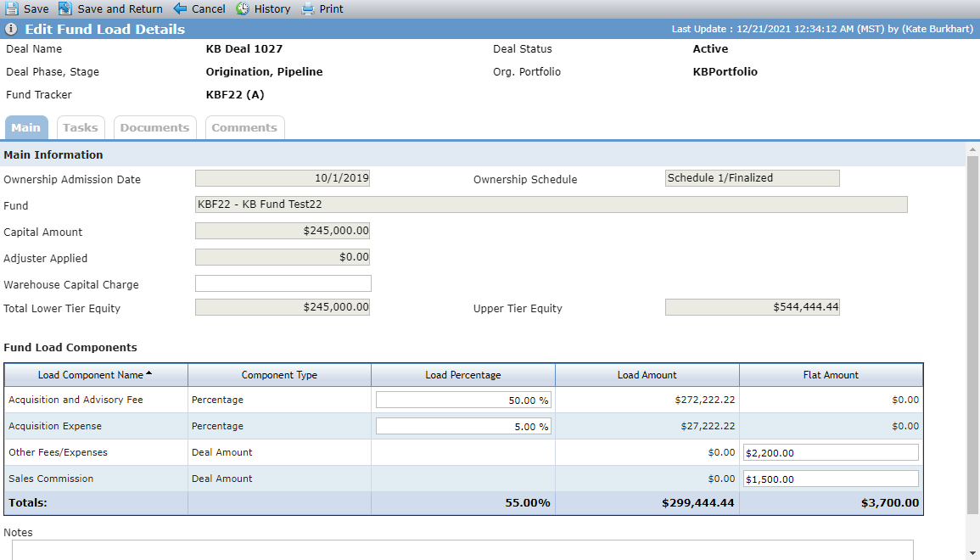Sort by Load Component Name column header
980x560 pixels.
96,375
